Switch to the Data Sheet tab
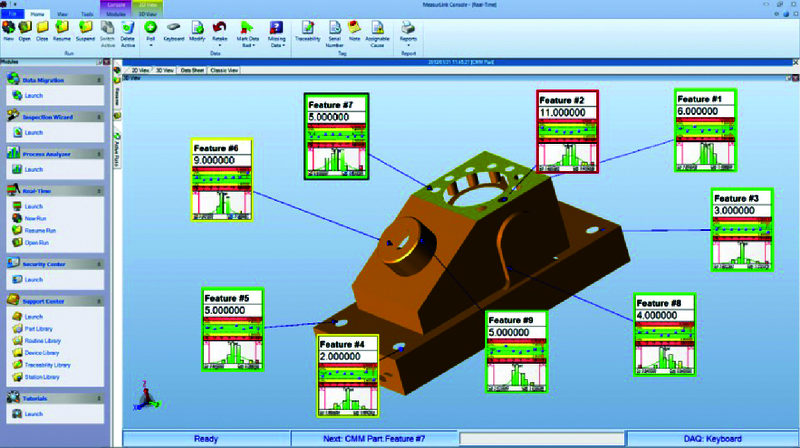Screen dimensions: 800x448 [x=193, y=71]
